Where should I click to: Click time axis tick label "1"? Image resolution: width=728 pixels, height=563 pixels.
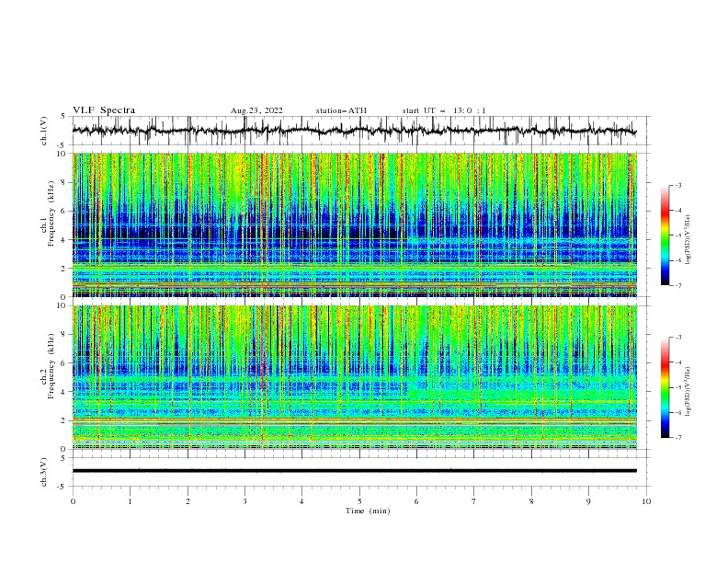pyautogui.click(x=130, y=501)
